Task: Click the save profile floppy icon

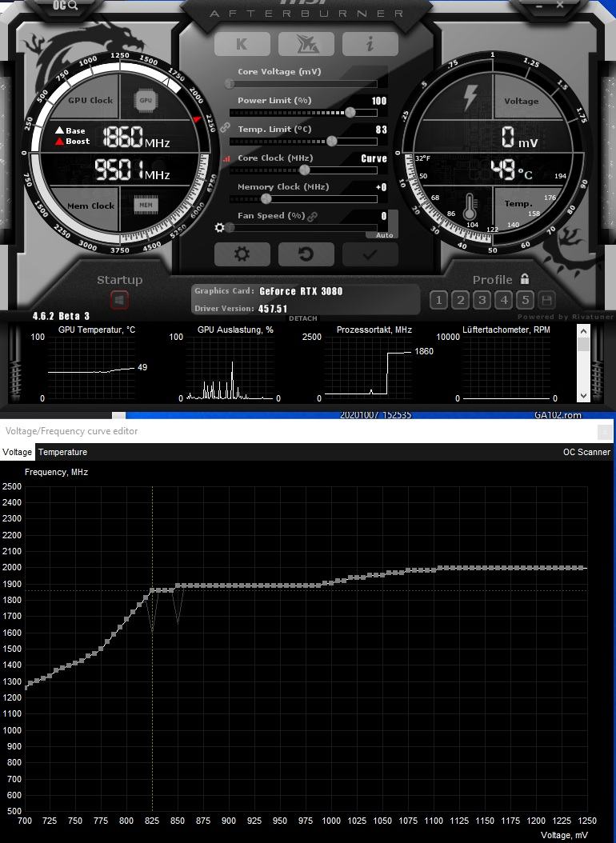Action: pyautogui.click(x=546, y=300)
